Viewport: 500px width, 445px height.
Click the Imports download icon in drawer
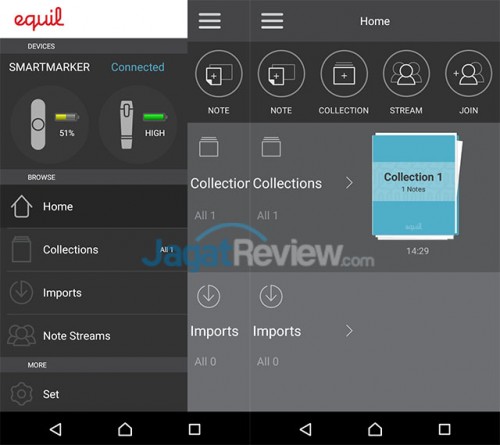point(21,292)
